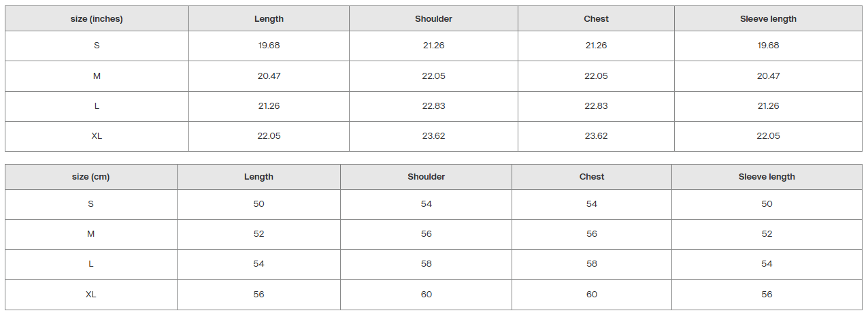Click size M label in cm table
This screenshot has width=868, height=315.
pos(90,234)
